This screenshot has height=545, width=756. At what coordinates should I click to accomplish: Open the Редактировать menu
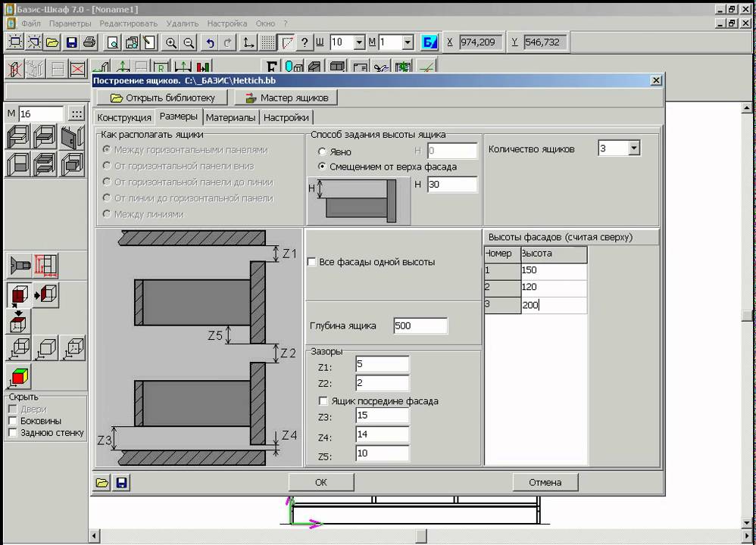[129, 23]
